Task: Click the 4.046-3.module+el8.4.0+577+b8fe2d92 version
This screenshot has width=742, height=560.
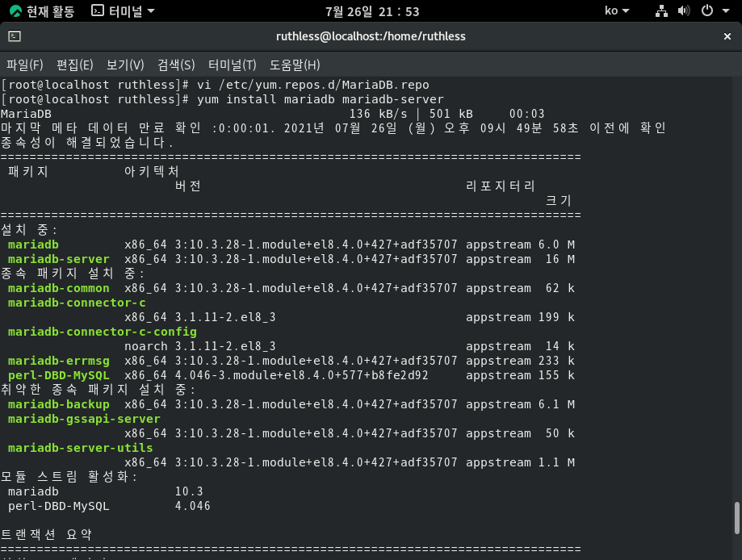Action: coord(302,375)
